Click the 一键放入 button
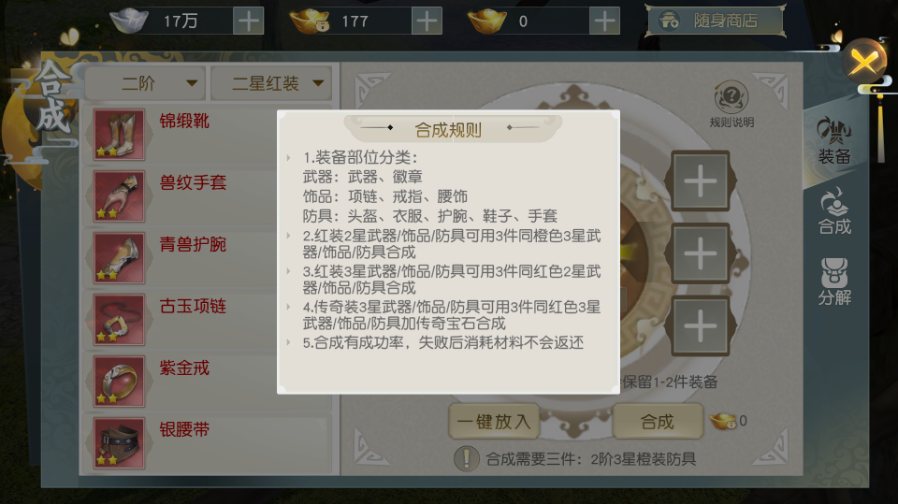898x504 pixels. point(494,422)
